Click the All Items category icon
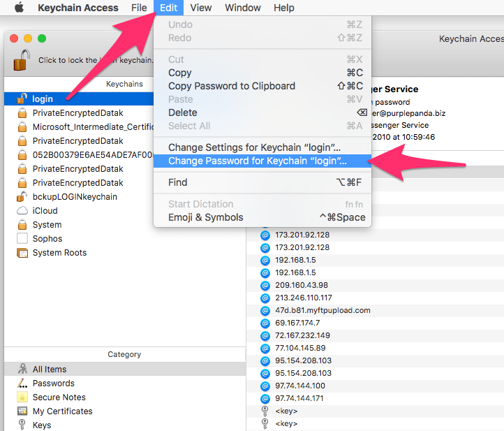Screen dimensions: 504x431 click(22, 369)
